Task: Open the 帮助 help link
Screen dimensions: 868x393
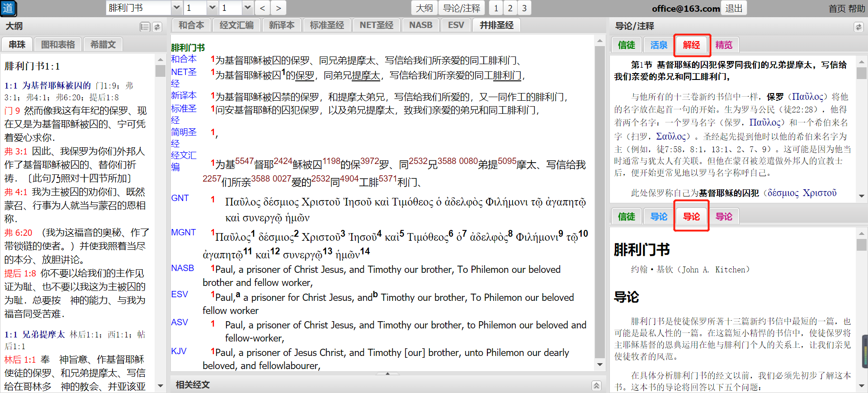Action: point(856,9)
